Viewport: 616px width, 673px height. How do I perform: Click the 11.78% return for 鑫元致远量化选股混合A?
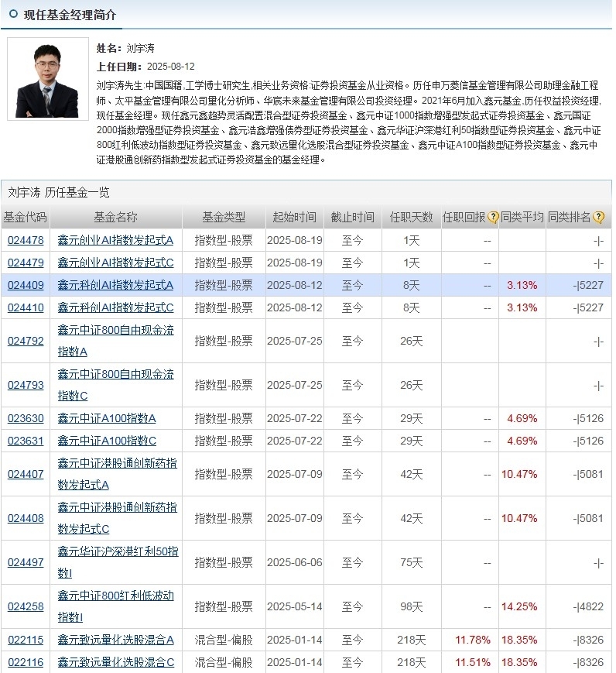coord(472,640)
